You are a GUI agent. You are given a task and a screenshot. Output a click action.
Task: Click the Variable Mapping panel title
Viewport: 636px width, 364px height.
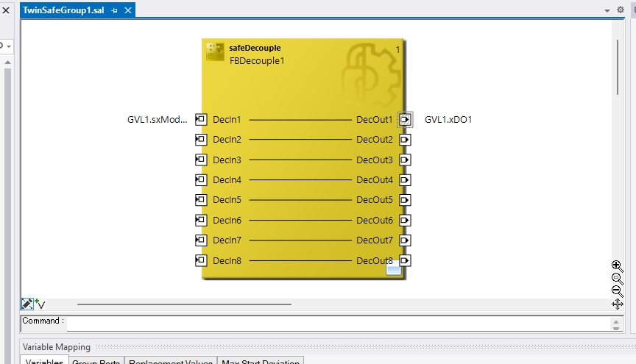pyautogui.click(x=57, y=347)
